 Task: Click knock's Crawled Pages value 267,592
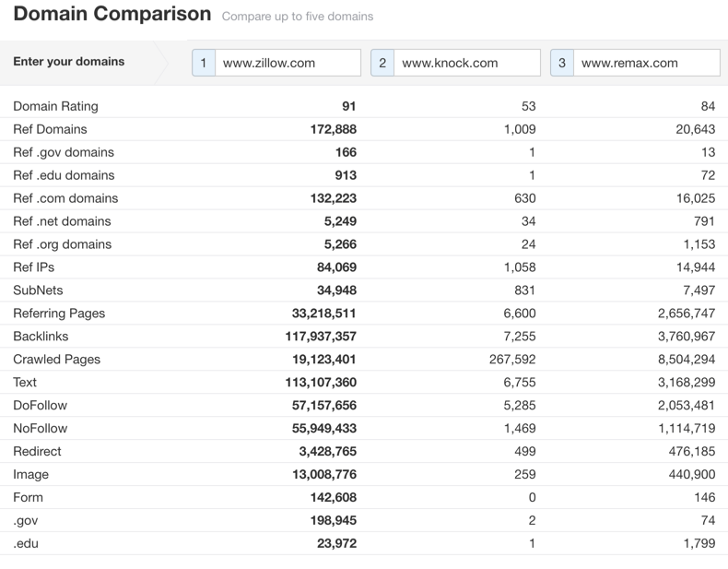(x=512, y=360)
